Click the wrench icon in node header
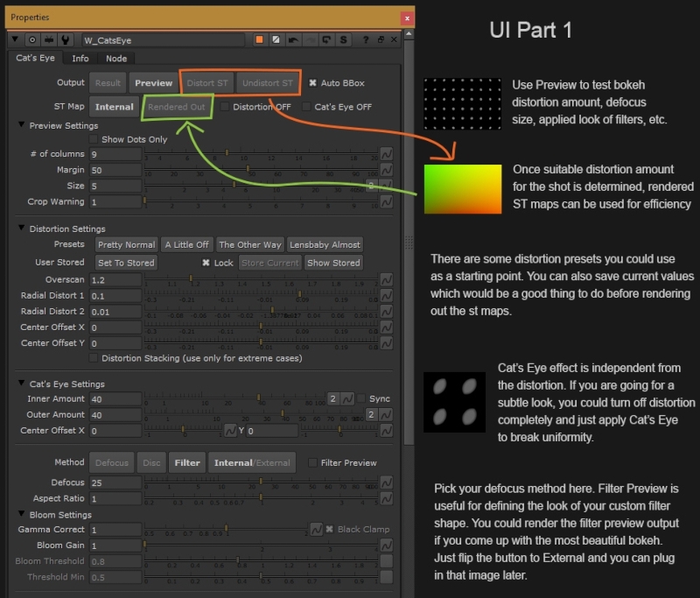The image size is (700, 598). (x=64, y=40)
